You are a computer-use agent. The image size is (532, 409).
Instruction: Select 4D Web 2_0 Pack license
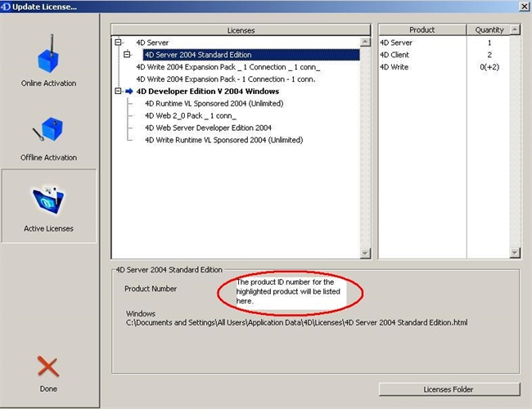[189, 116]
